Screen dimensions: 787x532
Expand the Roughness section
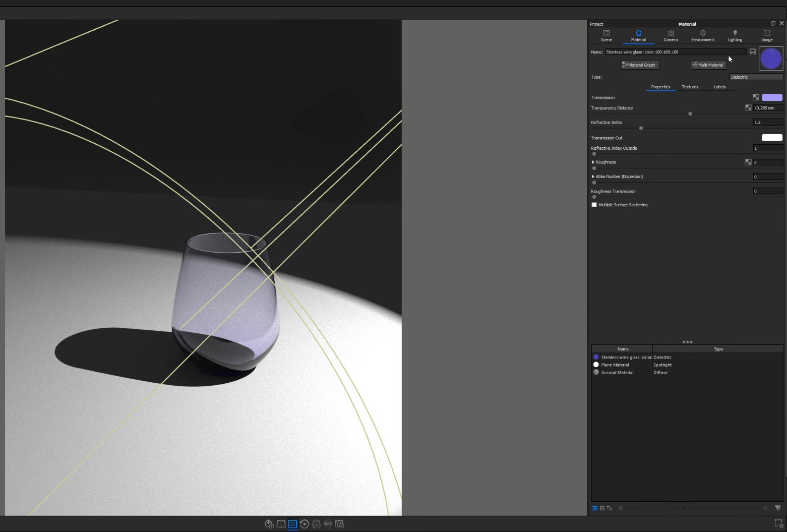593,162
